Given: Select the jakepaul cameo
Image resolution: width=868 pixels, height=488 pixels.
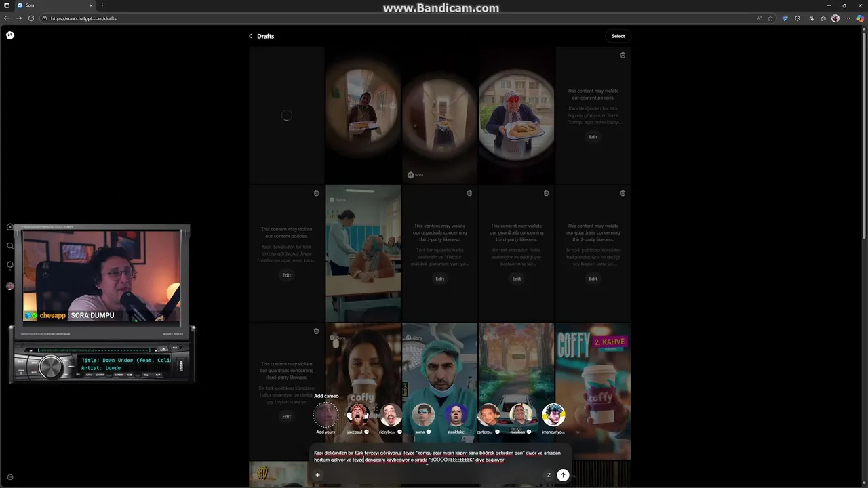Looking at the screenshot, I should pos(357,415).
